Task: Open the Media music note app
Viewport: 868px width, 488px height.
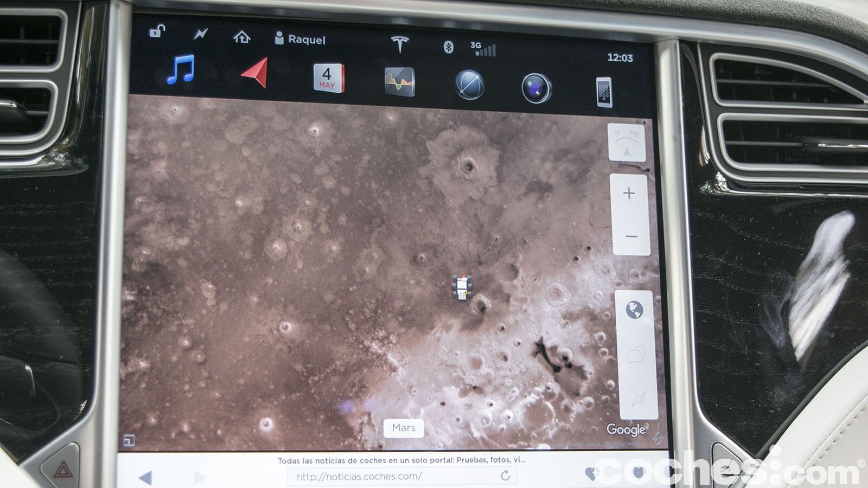Action: tap(181, 69)
